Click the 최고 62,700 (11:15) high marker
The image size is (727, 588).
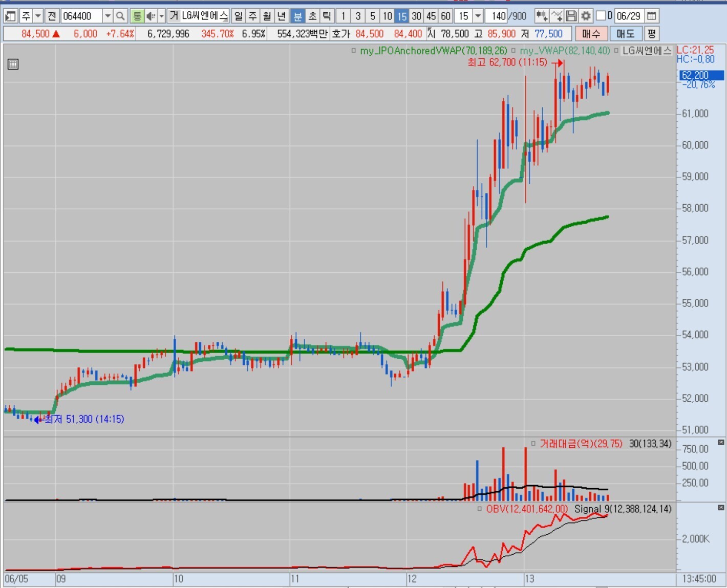point(507,62)
